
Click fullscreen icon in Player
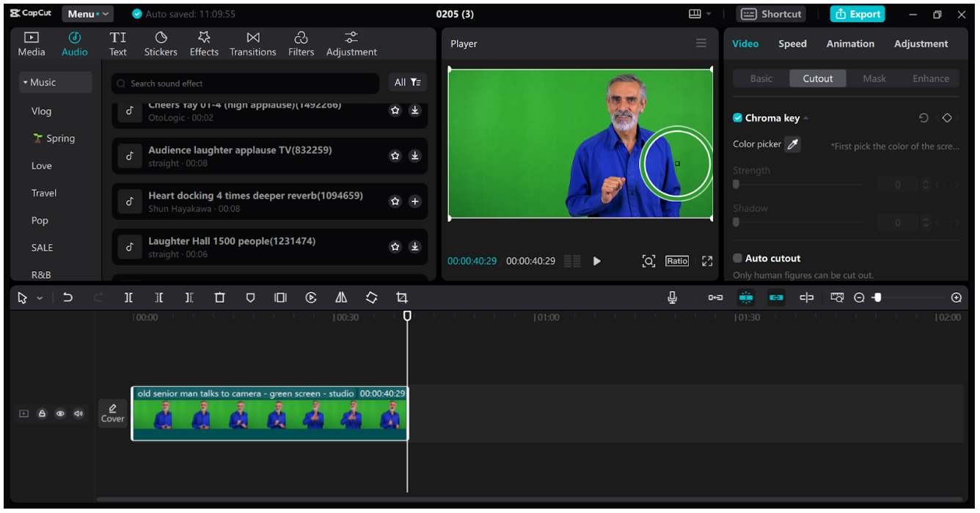coord(707,261)
